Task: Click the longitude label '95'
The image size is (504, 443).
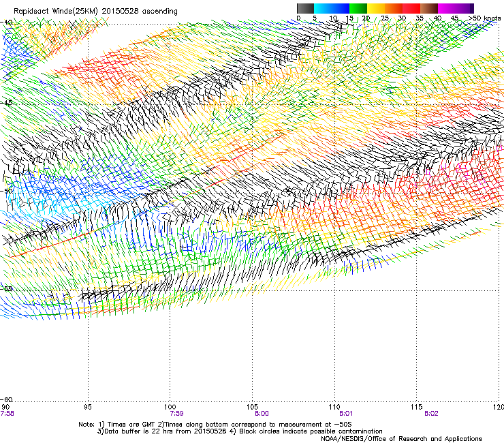Action: pos(87,408)
